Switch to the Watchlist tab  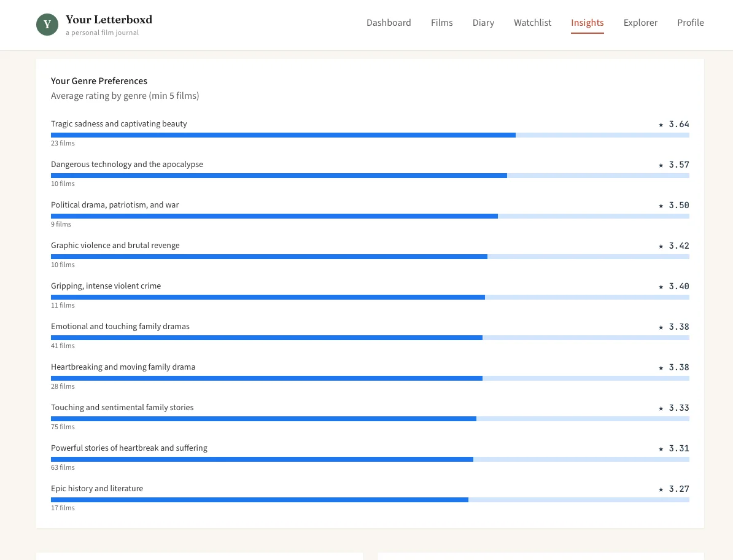(532, 23)
